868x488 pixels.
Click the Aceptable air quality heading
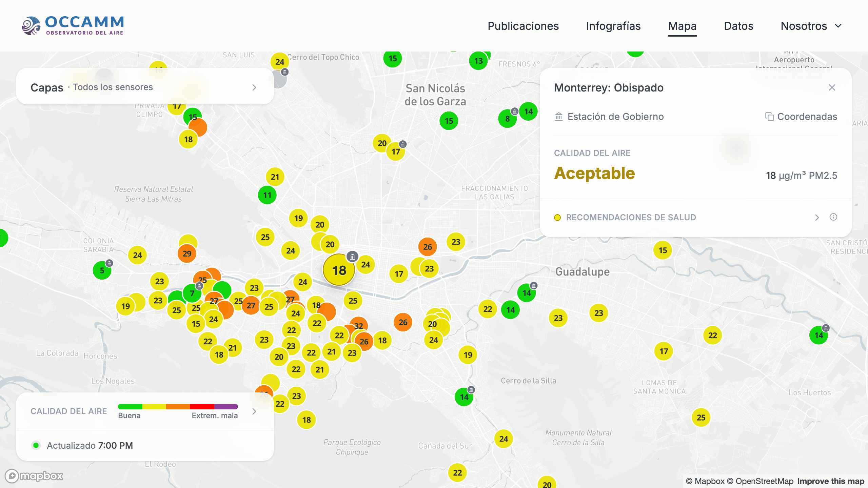click(594, 173)
